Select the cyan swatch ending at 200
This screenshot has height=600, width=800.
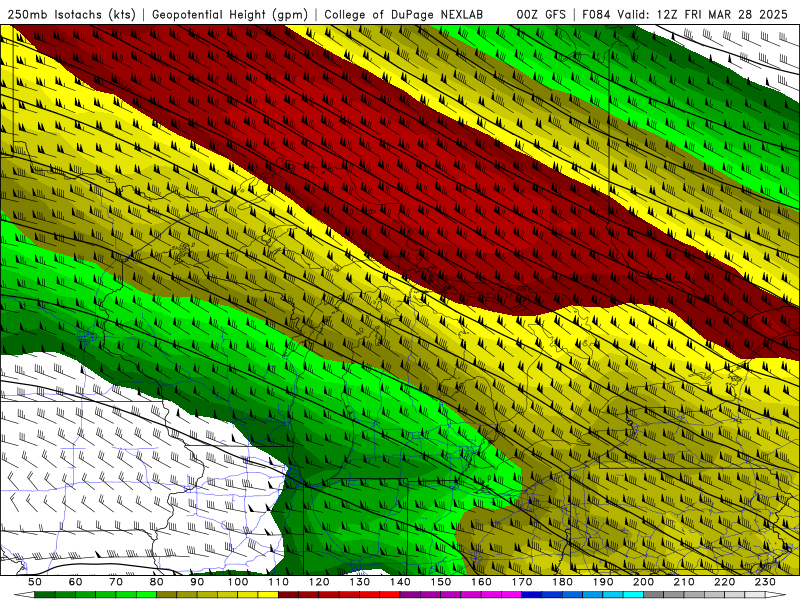[x=633, y=595]
